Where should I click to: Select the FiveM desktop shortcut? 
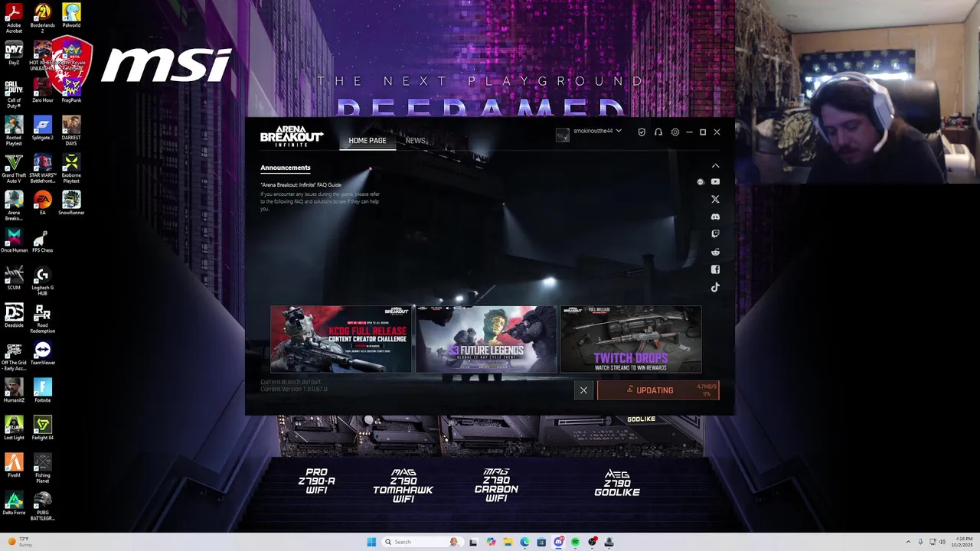(x=14, y=465)
